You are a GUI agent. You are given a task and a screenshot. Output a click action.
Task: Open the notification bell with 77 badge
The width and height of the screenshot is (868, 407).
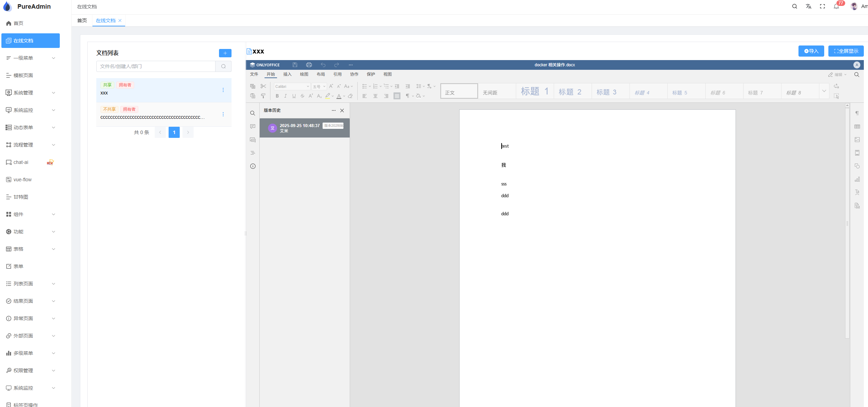(836, 7)
